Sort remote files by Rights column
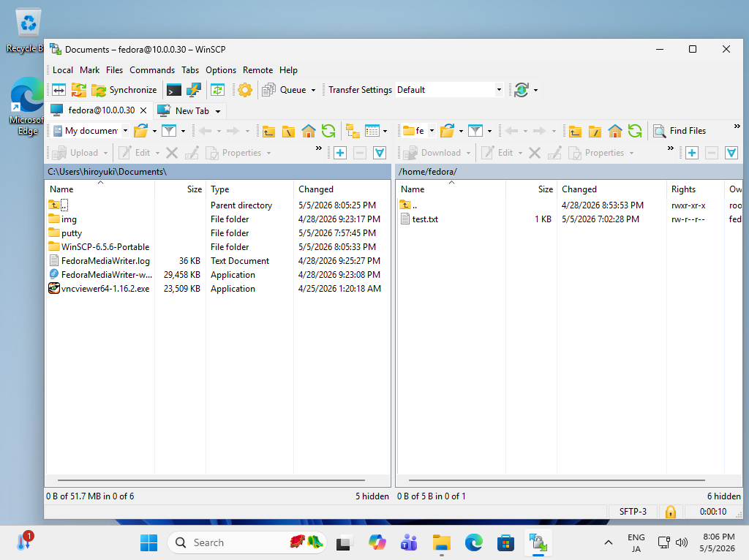 click(x=695, y=189)
